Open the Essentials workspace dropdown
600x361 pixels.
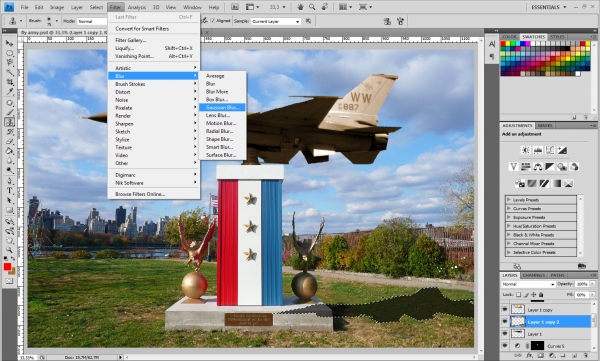coord(548,7)
